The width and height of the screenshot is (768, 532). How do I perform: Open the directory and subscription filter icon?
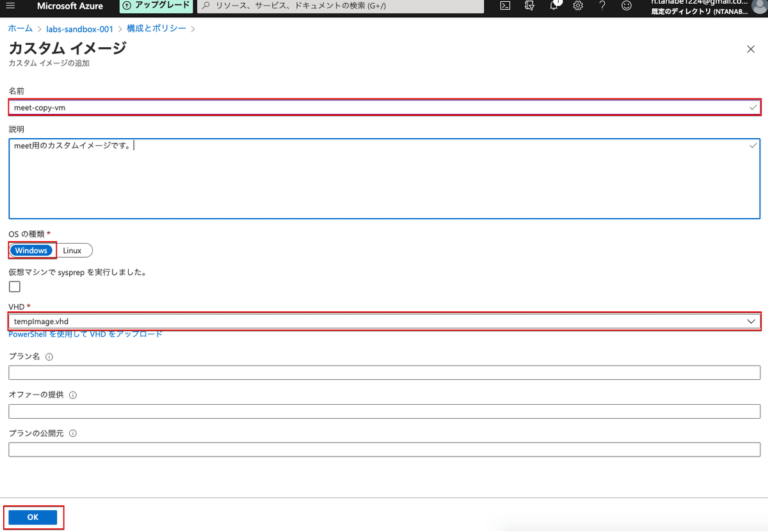point(529,6)
